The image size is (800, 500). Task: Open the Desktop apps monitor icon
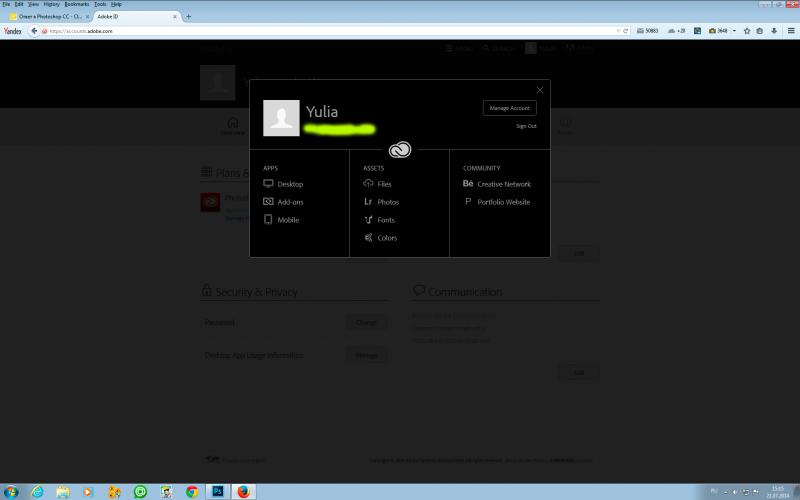point(268,183)
